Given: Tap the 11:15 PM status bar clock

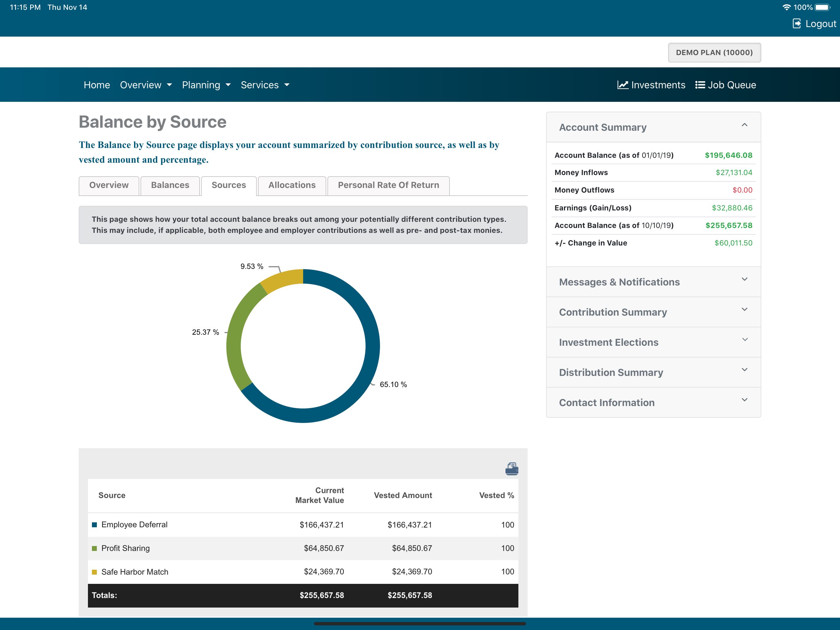Looking at the screenshot, I should [x=25, y=7].
